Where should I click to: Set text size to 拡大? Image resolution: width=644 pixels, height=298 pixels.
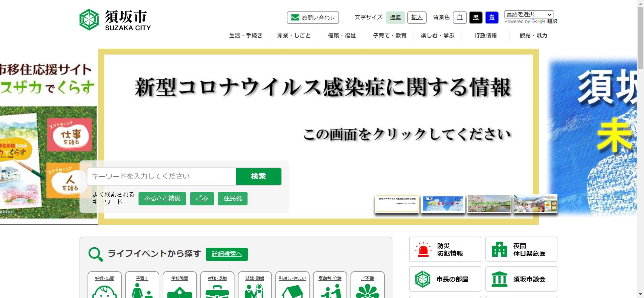tap(417, 17)
